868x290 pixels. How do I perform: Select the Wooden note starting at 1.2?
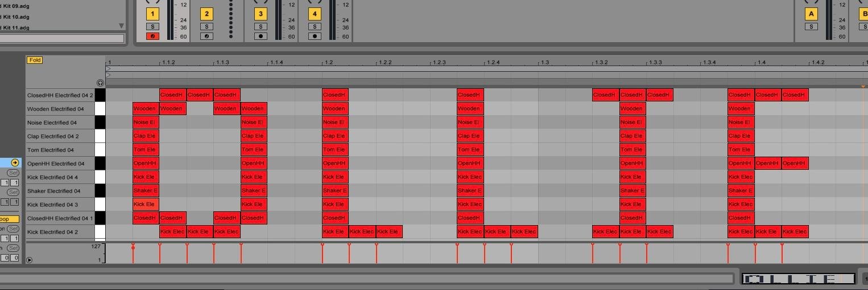coord(335,109)
